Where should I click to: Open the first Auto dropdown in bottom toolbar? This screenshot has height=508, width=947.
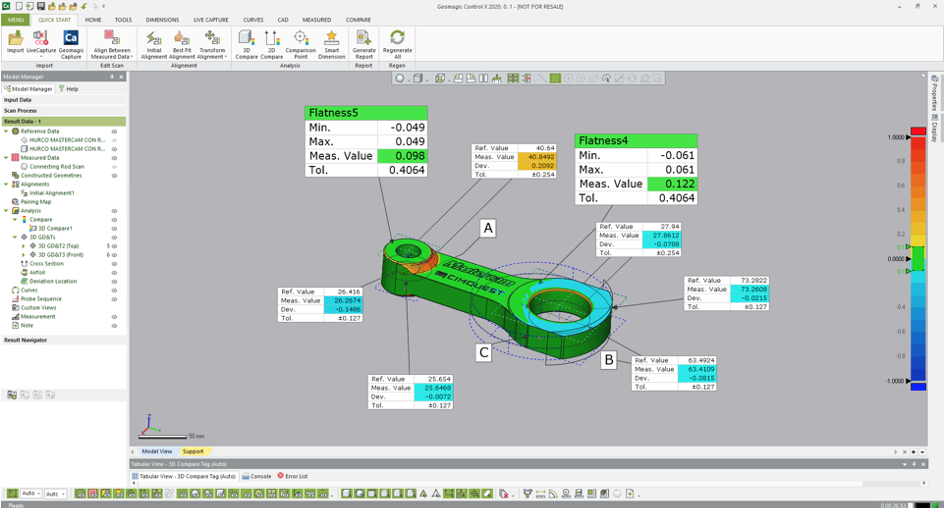click(31, 494)
